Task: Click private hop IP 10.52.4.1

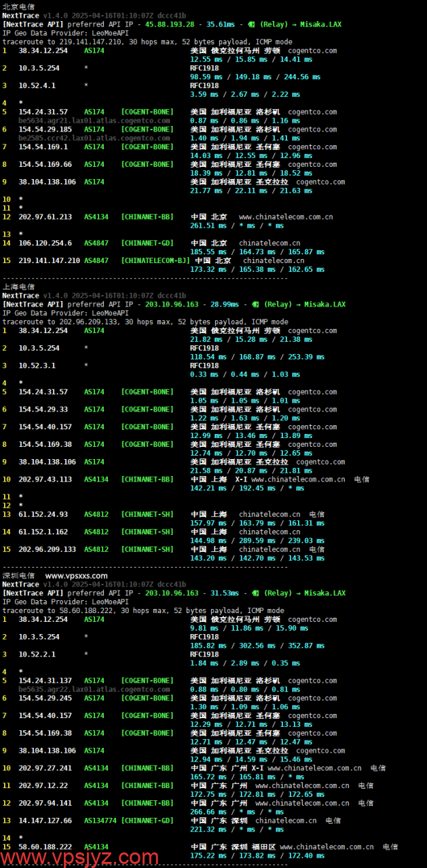Action: 37,86
